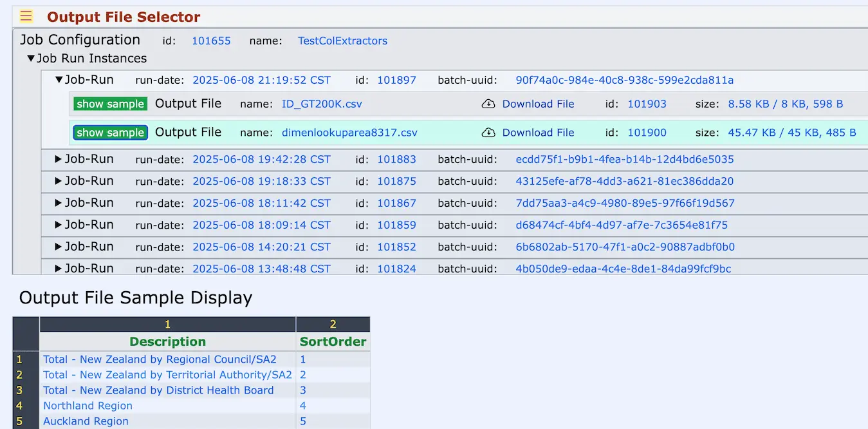
Task: Click run-date 2025-06-08 21:19:52 CST
Action: [261, 81]
